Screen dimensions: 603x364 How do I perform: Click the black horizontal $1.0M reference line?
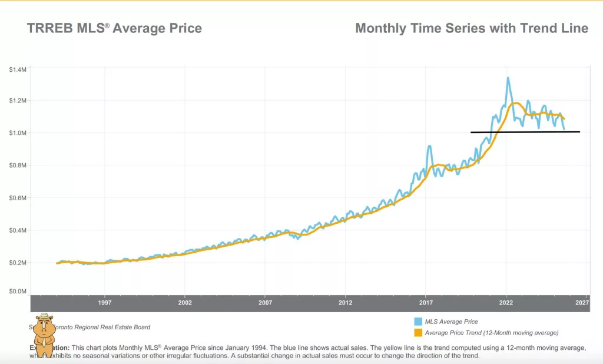pyautogui.click(x=525, y=132)
